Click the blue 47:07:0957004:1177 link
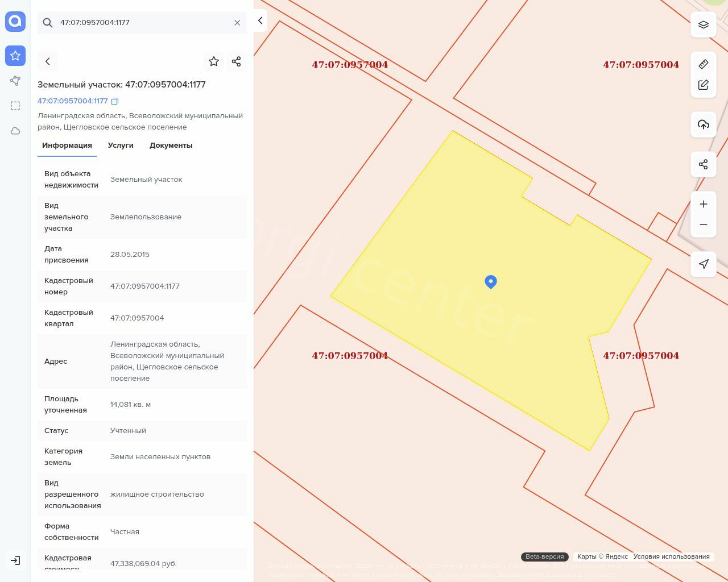The height and width of the screenshot is (582, 728). 73,101
